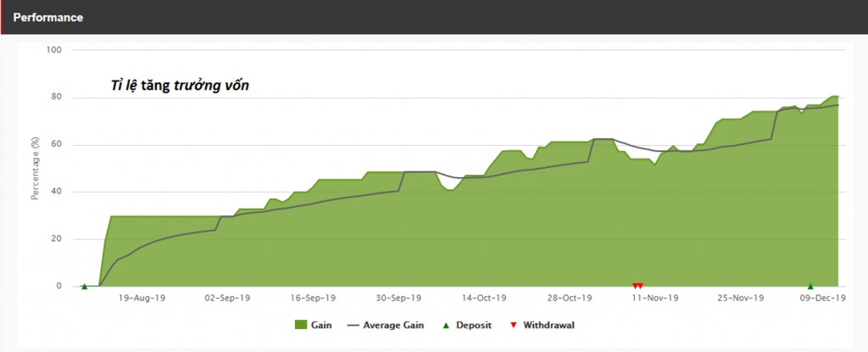The height and width of the screenshot is (352, 868).
Task: Click the 19-Aug-19 date label
Action: point(142,299)
